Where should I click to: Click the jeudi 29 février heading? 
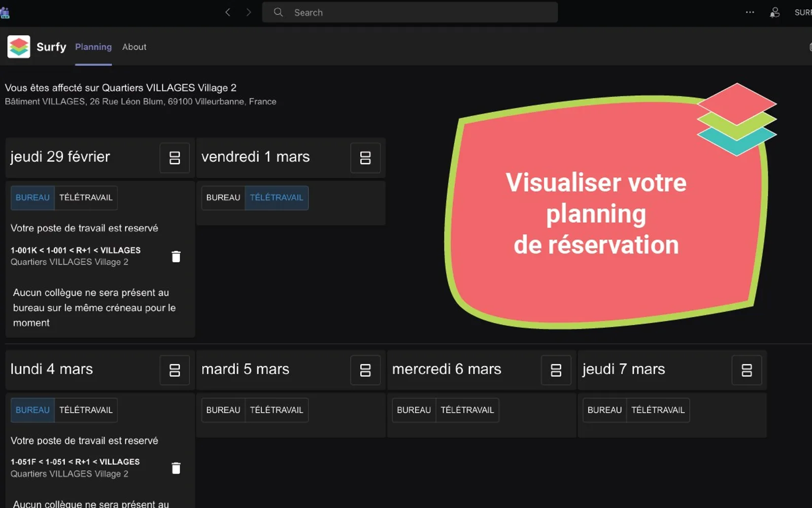pos(60,157)
